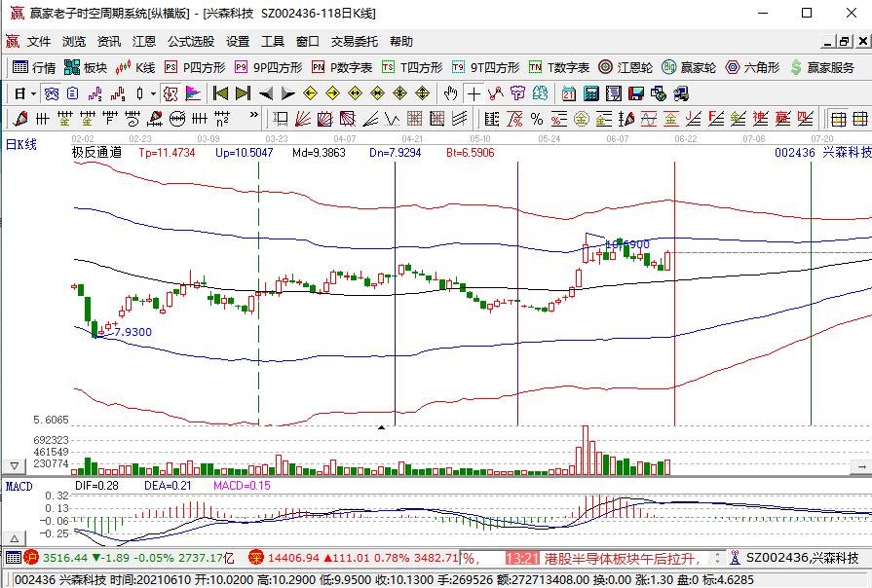The height and width of the screenshot is (588, 872).
Task: Open the 文件 menu
Action: (x=39, y=42)
